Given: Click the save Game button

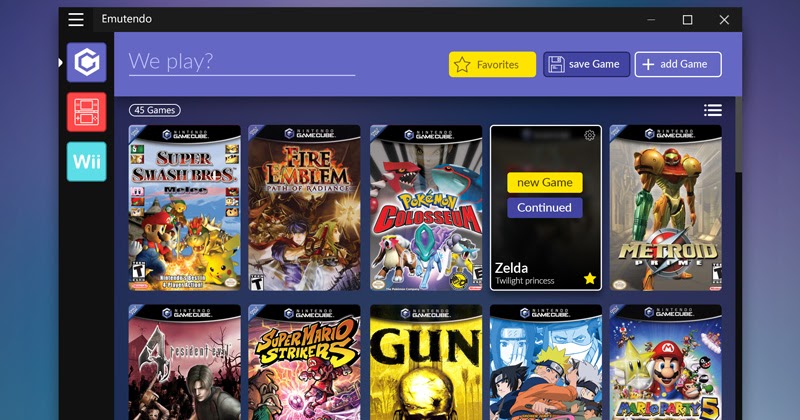Looking at the screenshot, I should 586,64.
